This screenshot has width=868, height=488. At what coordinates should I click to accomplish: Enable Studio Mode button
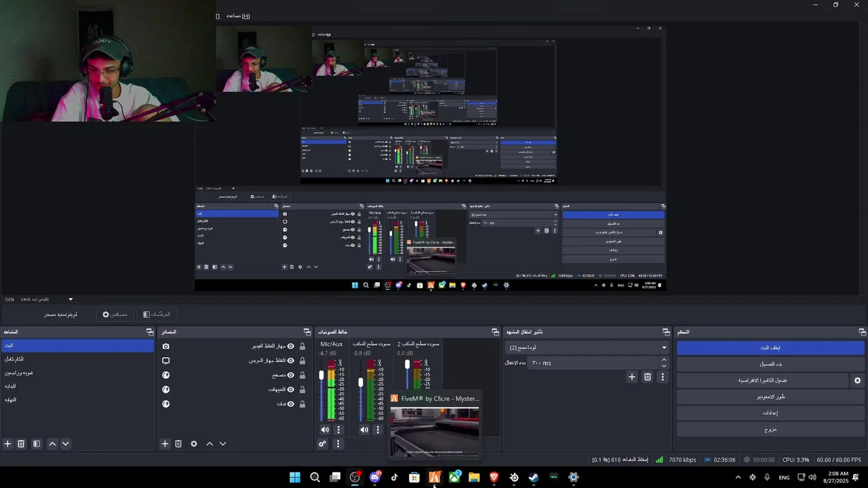coord(770,397)
